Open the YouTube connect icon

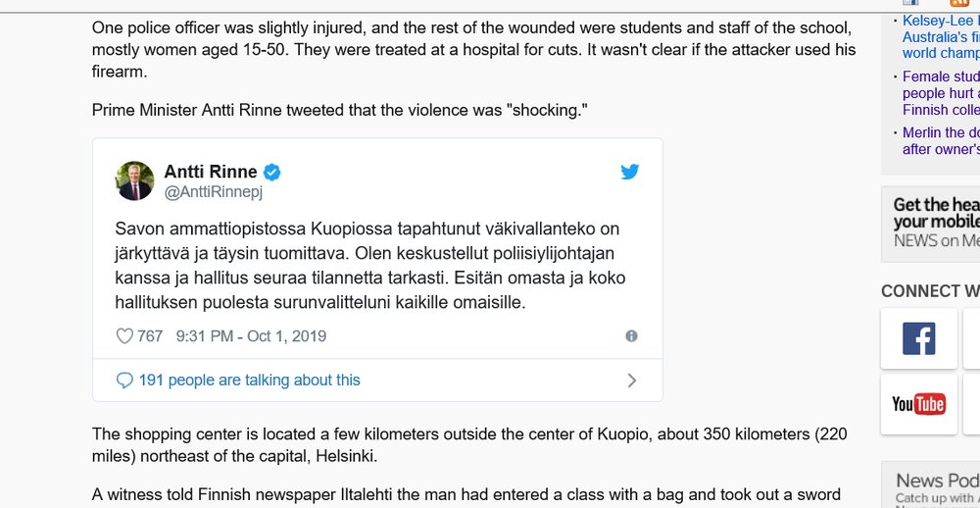click(x=918, y=404)
